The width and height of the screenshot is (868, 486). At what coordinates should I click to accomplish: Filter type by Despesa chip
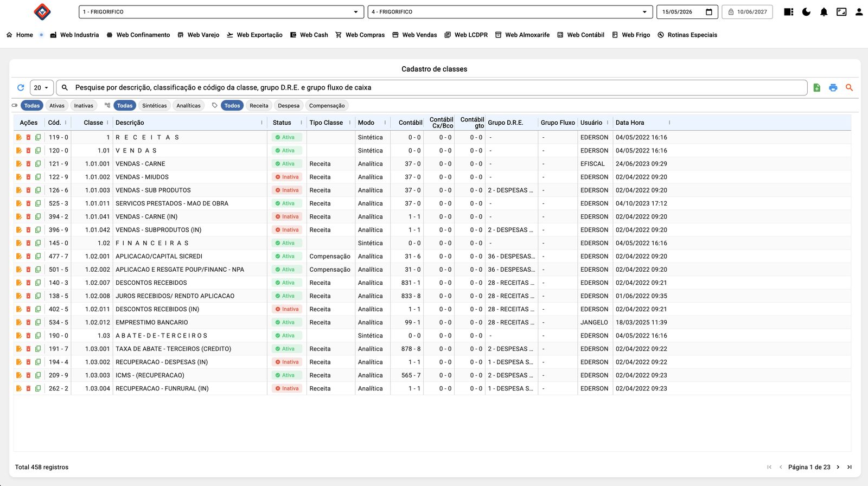289,106
